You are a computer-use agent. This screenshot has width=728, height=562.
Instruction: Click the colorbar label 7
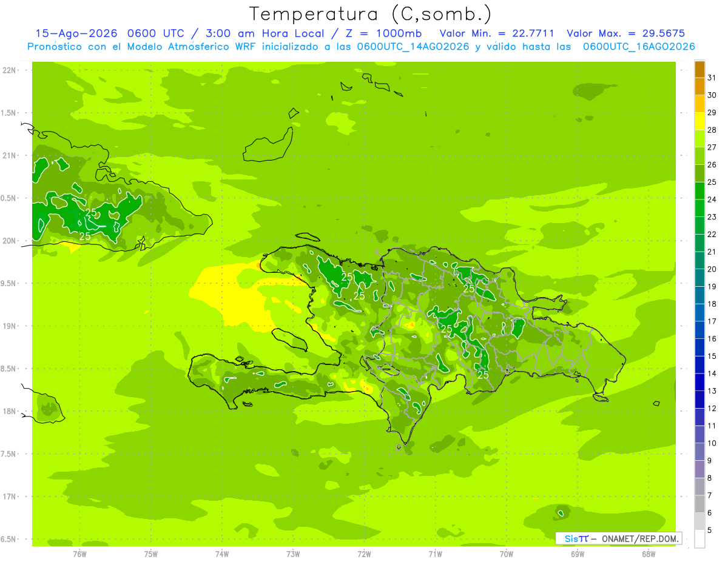[709, 495]
